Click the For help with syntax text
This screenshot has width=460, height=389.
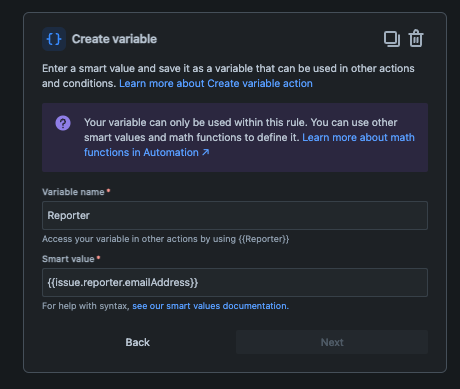[x=86, y=306]
